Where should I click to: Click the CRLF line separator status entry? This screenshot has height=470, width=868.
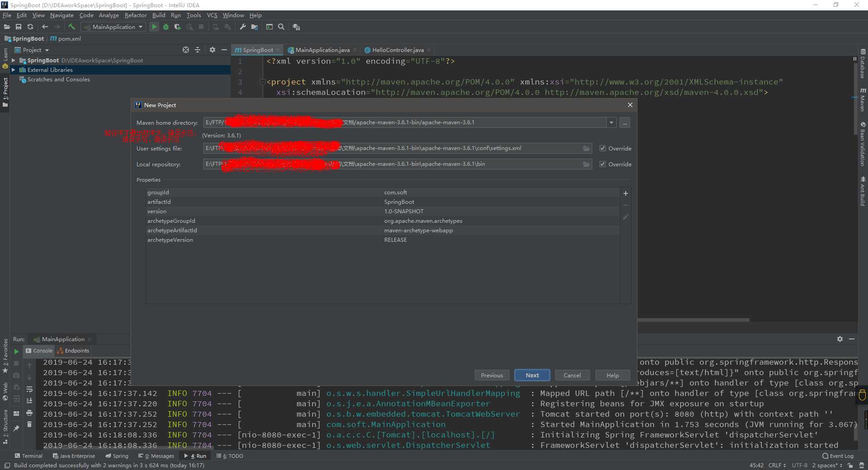[x=777, y=465]
